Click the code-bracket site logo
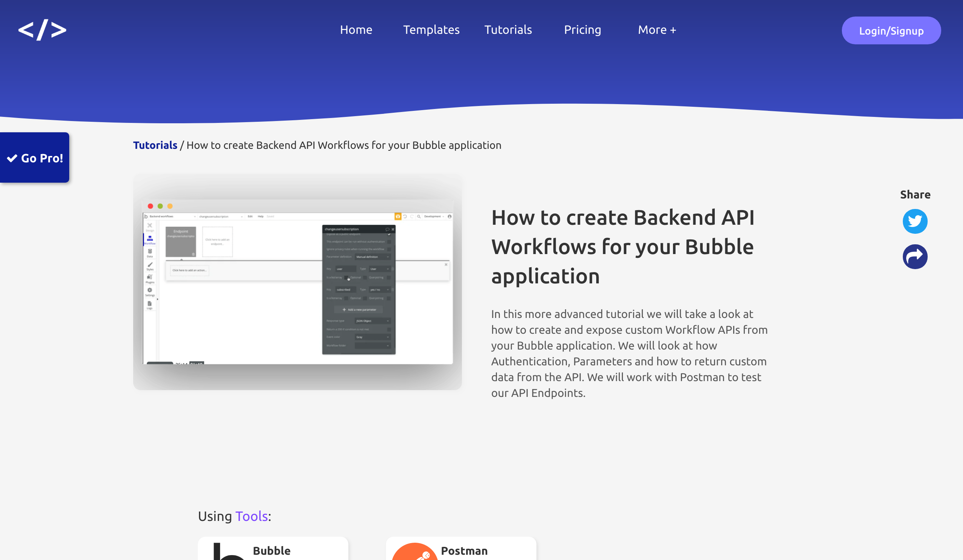Viewport: 963px width, 560px height. [x=42, y=30]
